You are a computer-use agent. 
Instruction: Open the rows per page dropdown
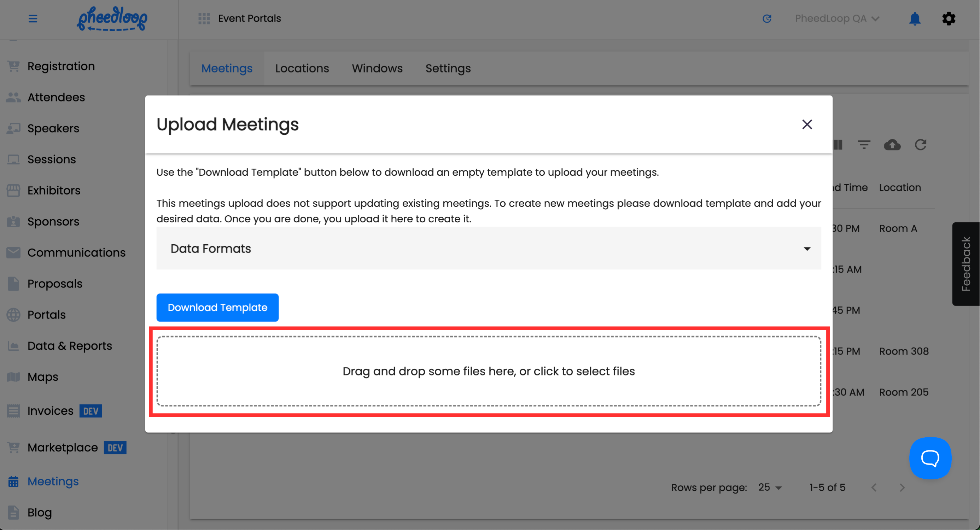point(770,488)
